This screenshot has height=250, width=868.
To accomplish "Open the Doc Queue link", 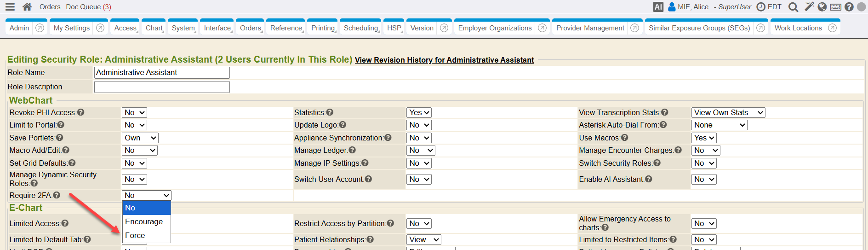I will click(88, 7).
